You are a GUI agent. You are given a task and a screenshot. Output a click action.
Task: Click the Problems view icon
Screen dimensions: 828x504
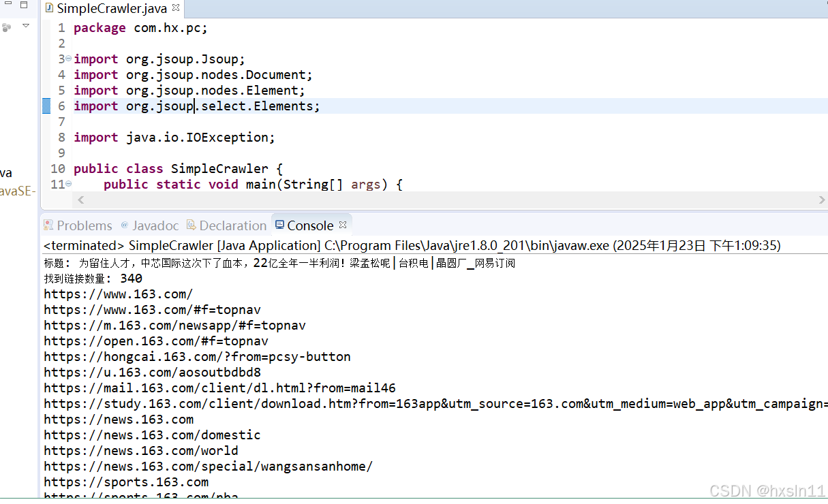tap(48, 225)
